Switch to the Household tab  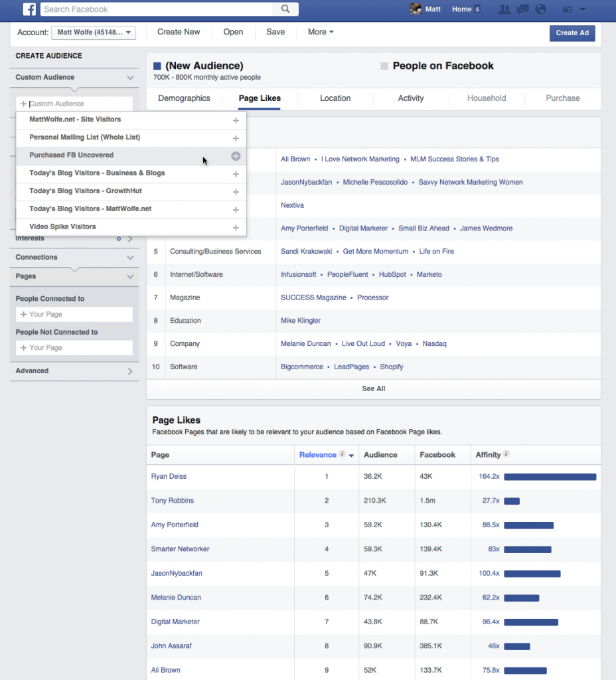click(487, 98)
